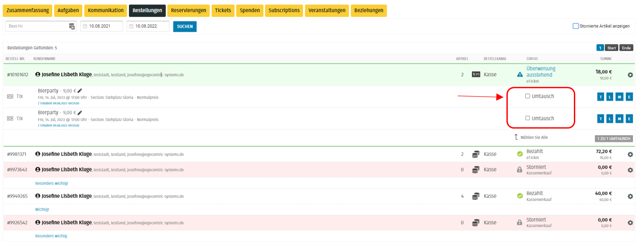The width and height of the screenshot is (644, 245).
Task: Open gear settings for order #10101612
Action: pyautogui.click(x=630, y=75)
